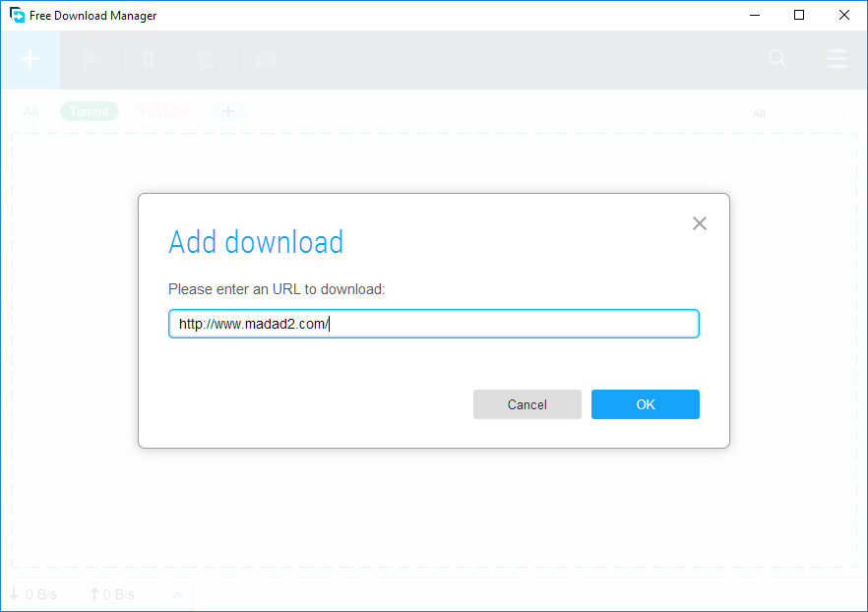Open the search magnifier icon

tap(777, 60)
